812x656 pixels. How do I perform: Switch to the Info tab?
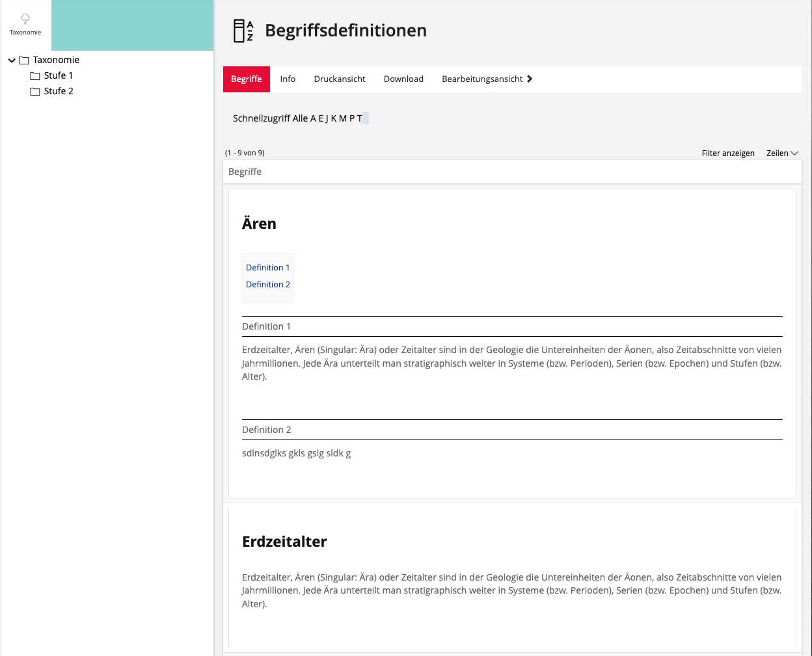coord(288,79)
